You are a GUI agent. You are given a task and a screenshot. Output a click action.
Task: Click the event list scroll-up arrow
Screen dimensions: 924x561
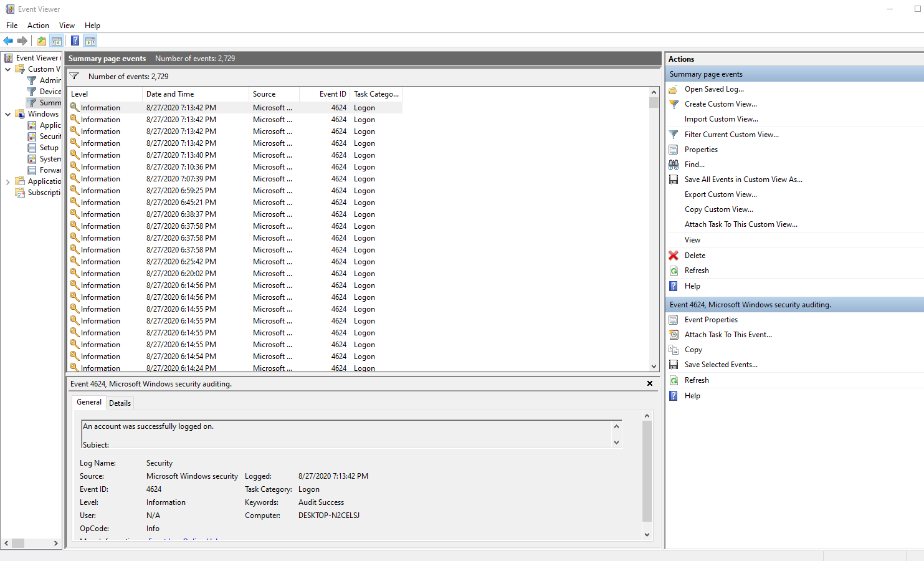[x=654, y=92]
